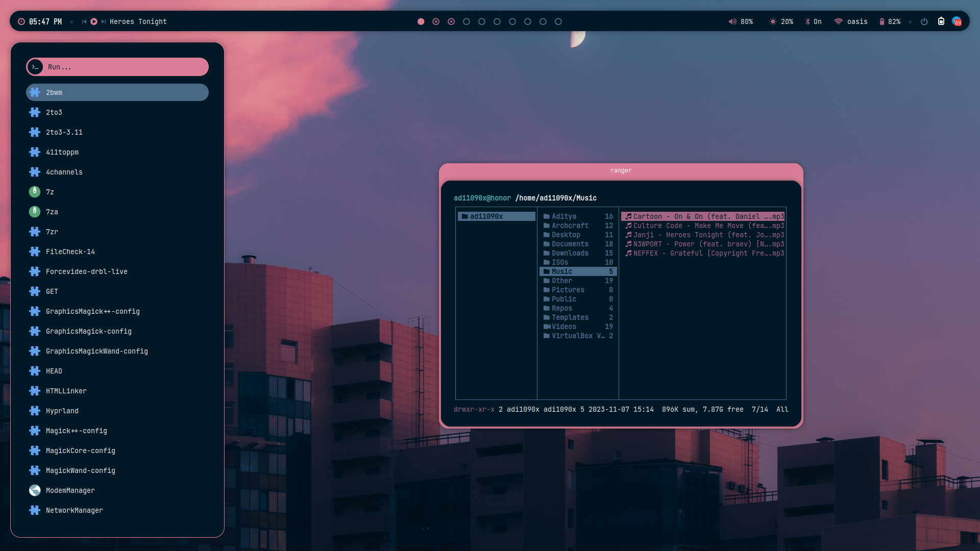Open the wifi oasis network indicator

pyautogui.click(x=838, y=21)
